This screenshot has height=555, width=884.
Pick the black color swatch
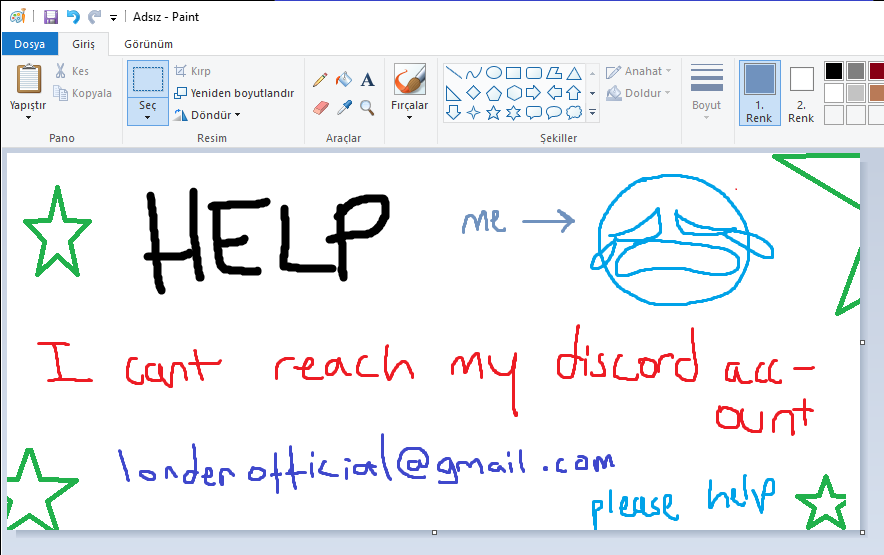click(834, 71)
